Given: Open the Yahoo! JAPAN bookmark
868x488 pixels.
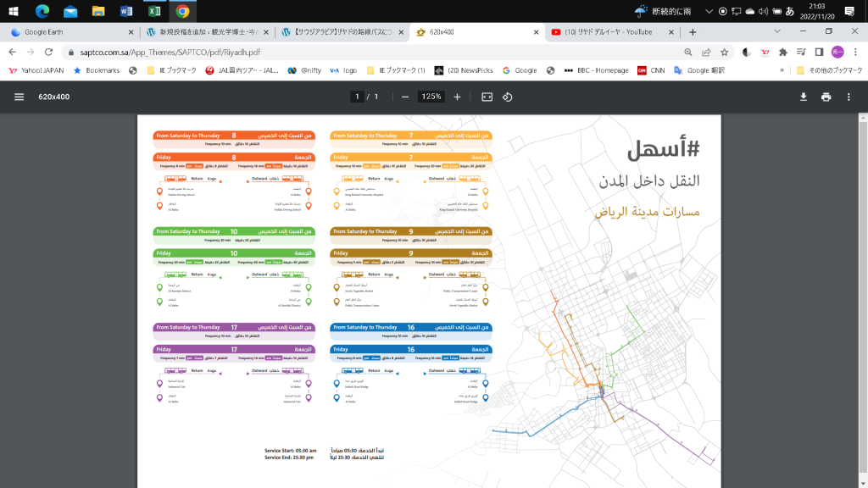Looking at the screenshot, I should [36, 70].
